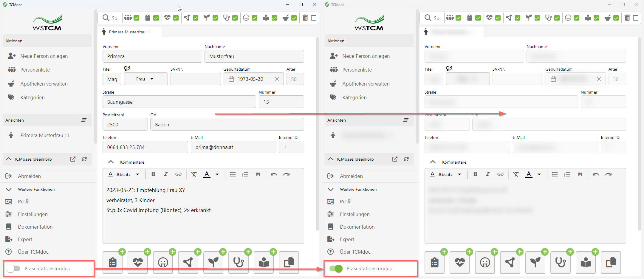Image resolution: width=644 pixels, height=279 pixels.
Task: Enable Präsentationsmodus switch in the left window
Action: (x=13, y=269)
